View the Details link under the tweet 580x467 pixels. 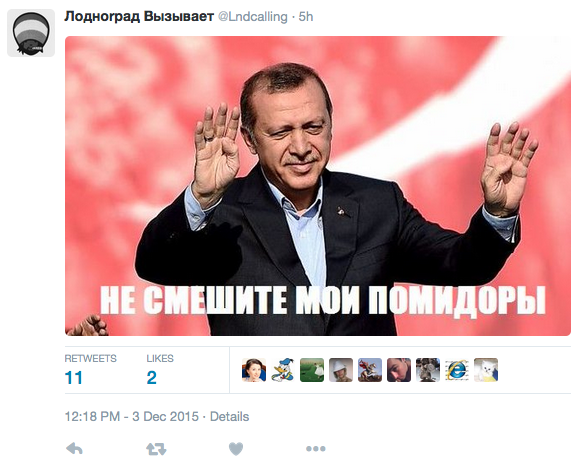pyautogui.click(x=229, y=417)
